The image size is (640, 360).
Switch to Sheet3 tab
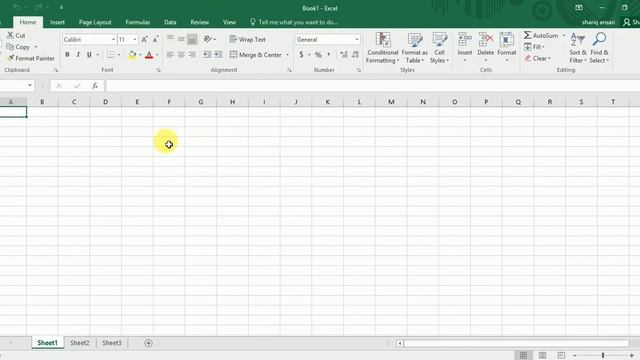tap(112, 343)
